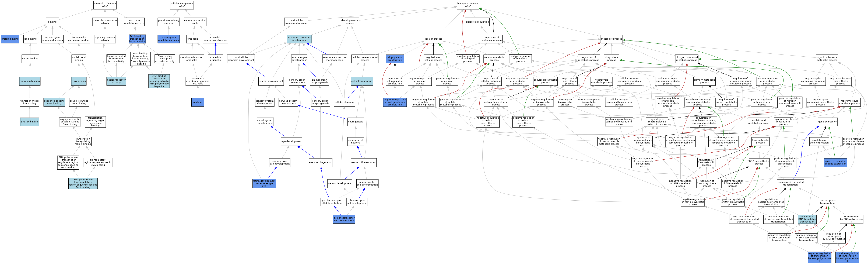The width and height of the screenshot is (868, 264).
Task: Select the transcription regulator complex node
Action: (x=168, y=39)
